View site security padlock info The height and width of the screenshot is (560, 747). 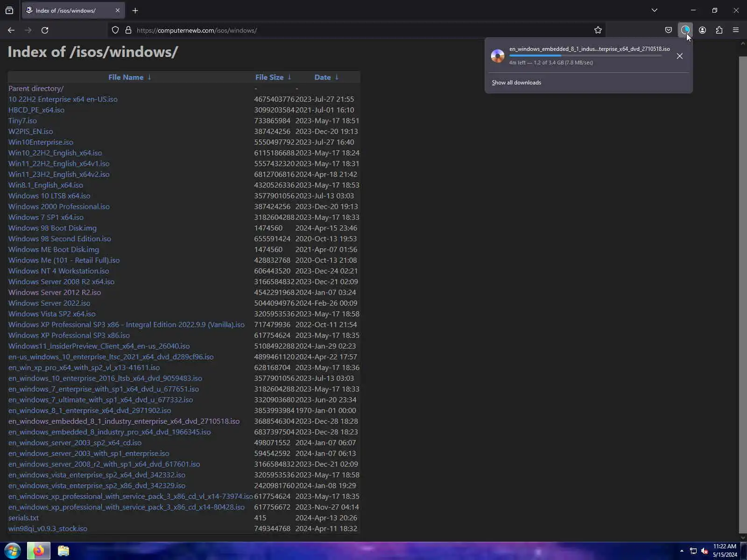point(128,30)
